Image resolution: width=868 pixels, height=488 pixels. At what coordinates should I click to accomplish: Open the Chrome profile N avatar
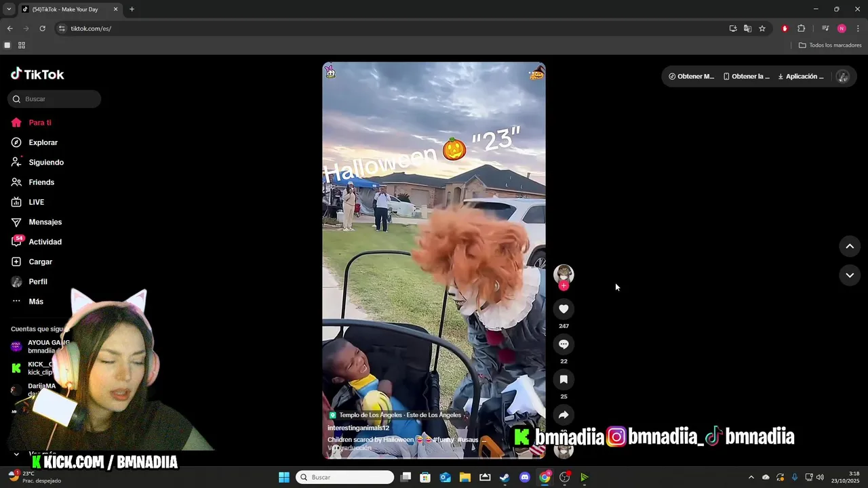pos(842,28)
